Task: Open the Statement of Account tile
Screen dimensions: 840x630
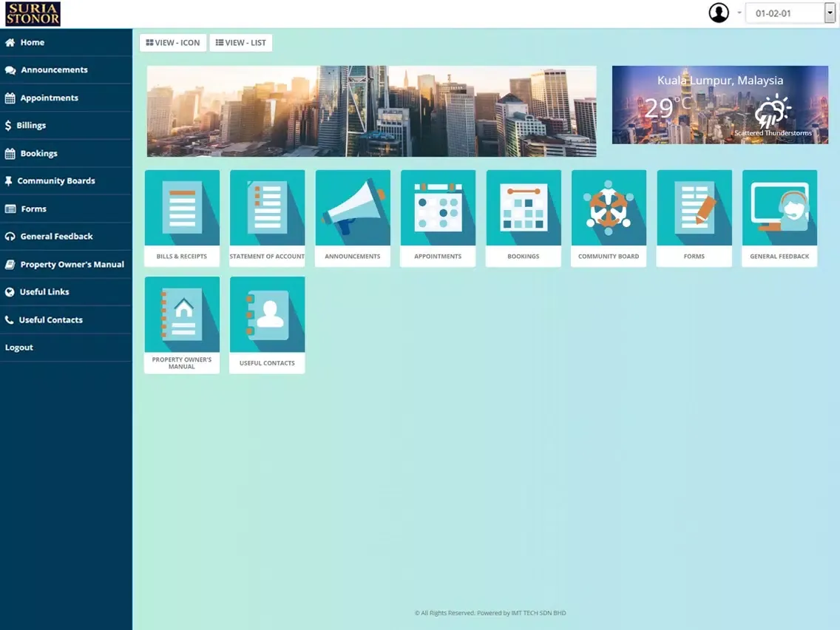Action: pos(267,209)
